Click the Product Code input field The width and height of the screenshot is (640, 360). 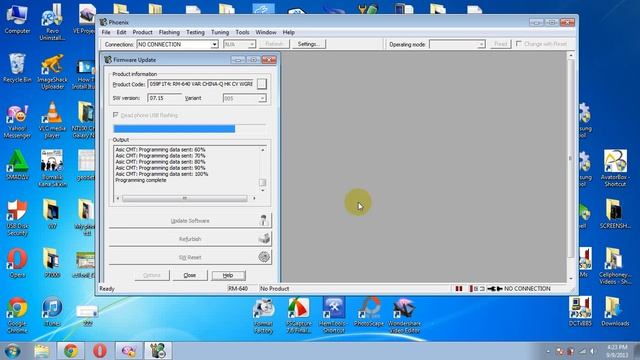[x=201, y=84]
